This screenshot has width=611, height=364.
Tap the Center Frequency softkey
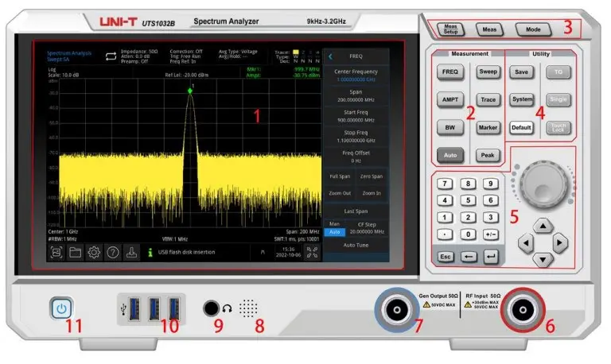click(x=356, y=76)
